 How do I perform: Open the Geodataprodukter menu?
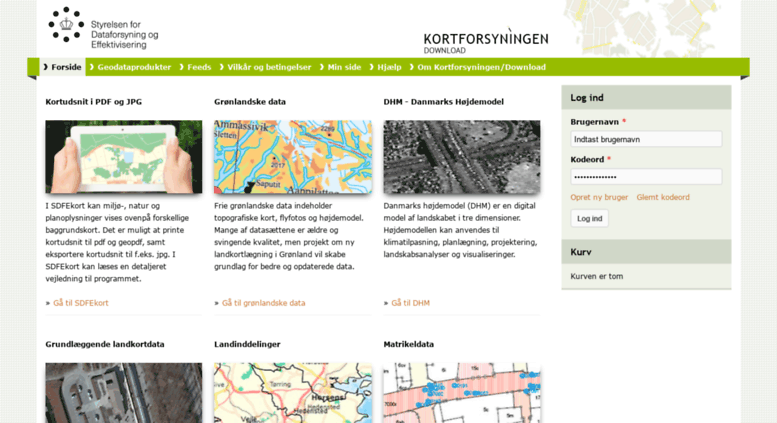[x=130, y=67]
